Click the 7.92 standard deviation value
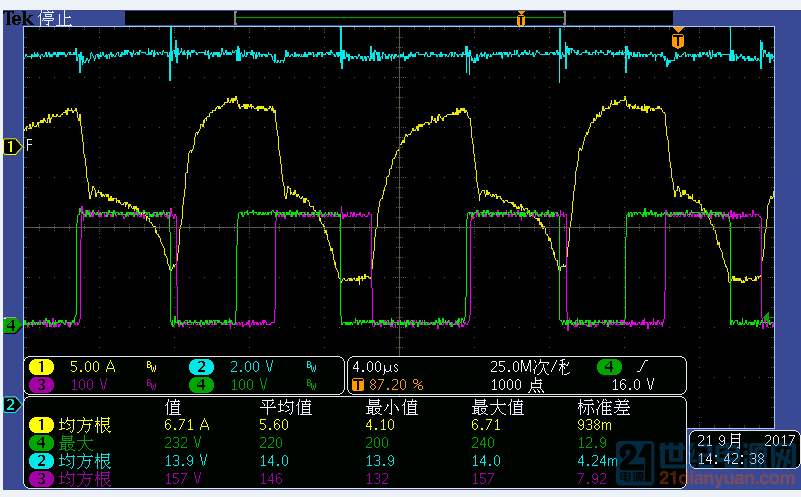The width and height of the screenshot is (801, 497). 592,479
